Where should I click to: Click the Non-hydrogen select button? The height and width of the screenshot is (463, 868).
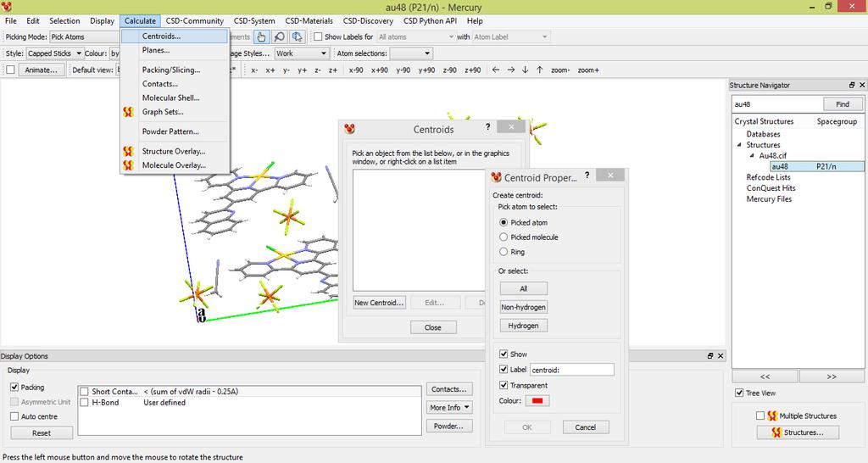(x=524, y=307)
